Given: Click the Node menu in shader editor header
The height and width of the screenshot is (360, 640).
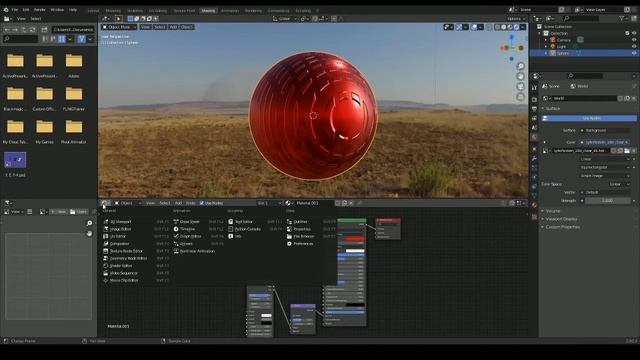Looking at the screenshot, I should (191, 203).
